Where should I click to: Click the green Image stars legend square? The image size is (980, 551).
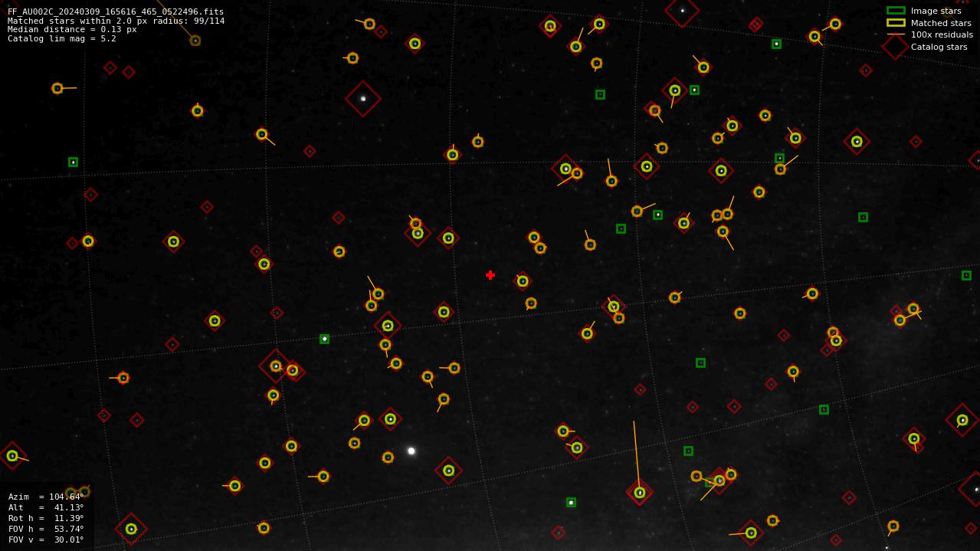(x=896, y=11)
